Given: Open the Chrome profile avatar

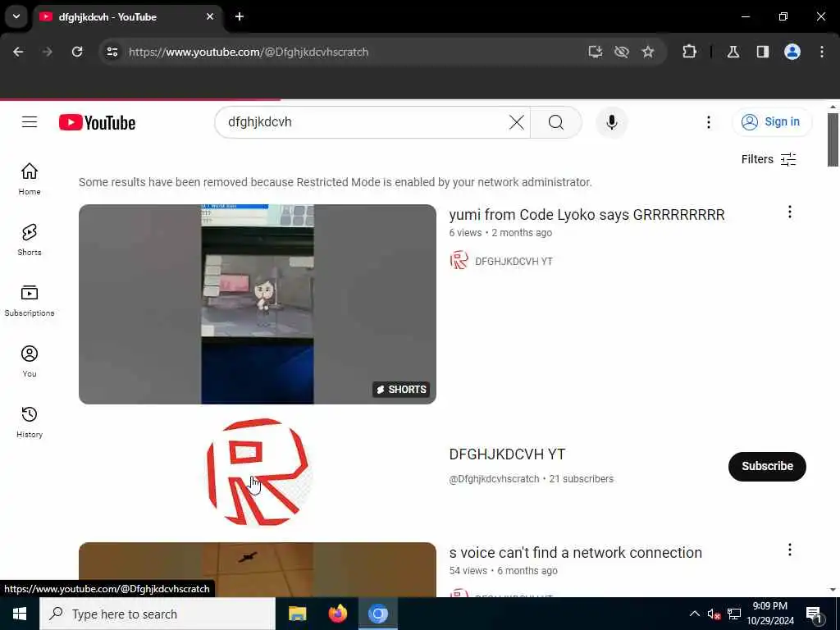Looking at the screenshot, I should pyautogui.click(x=792, y=52).
